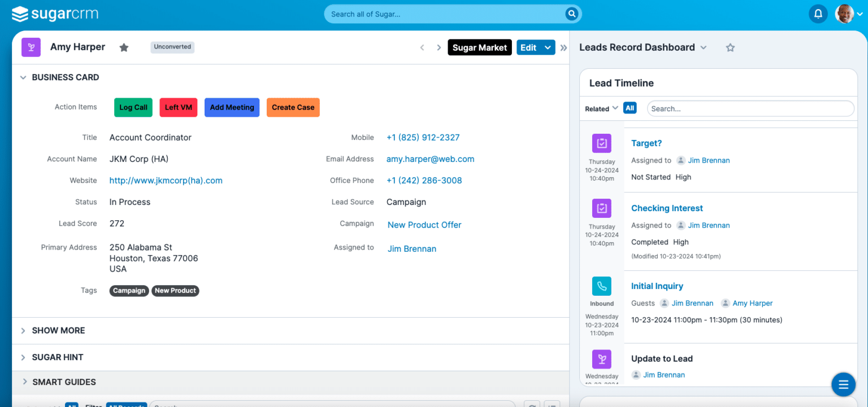Click the search magnifier icon

572,14
